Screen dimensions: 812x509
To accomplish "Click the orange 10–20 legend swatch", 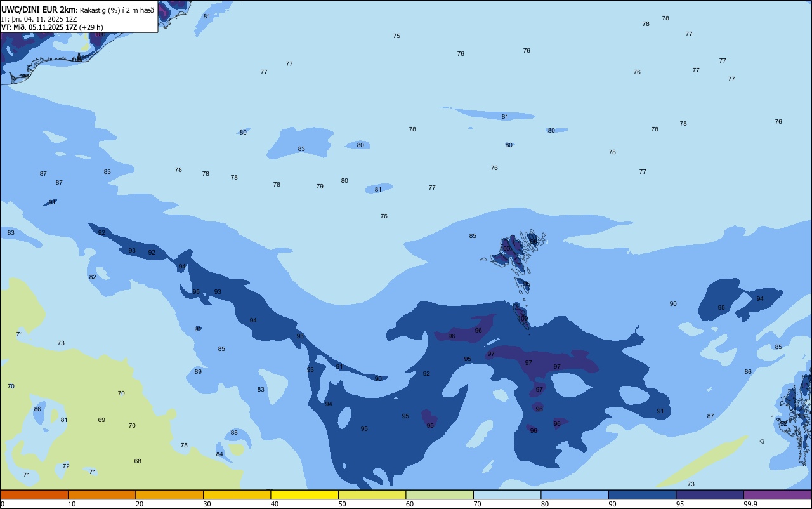I will 101,494.
